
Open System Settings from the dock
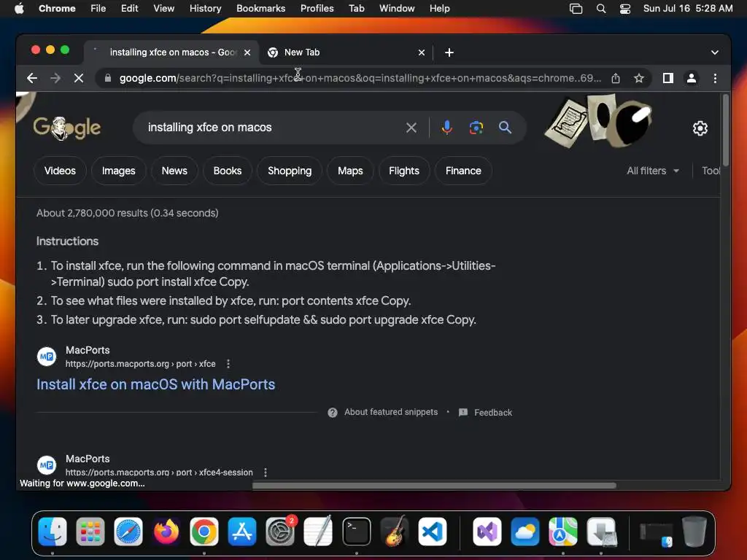coord(280,532)
